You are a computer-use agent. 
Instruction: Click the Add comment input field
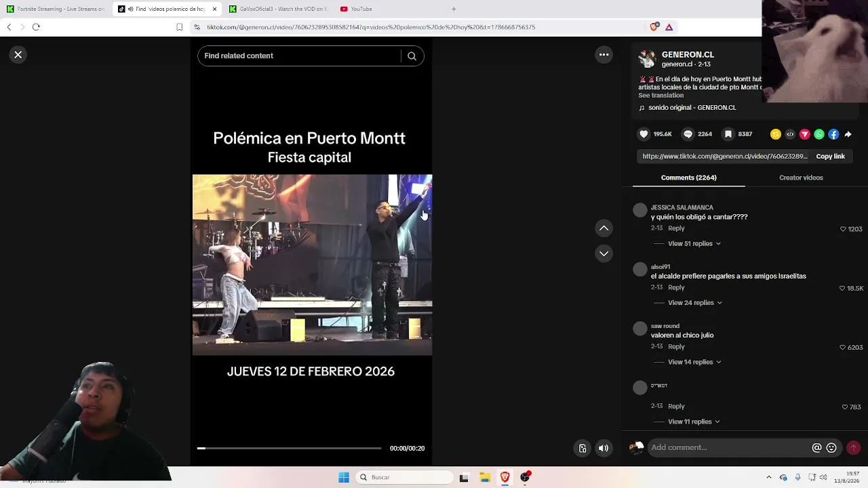(730, 447)
